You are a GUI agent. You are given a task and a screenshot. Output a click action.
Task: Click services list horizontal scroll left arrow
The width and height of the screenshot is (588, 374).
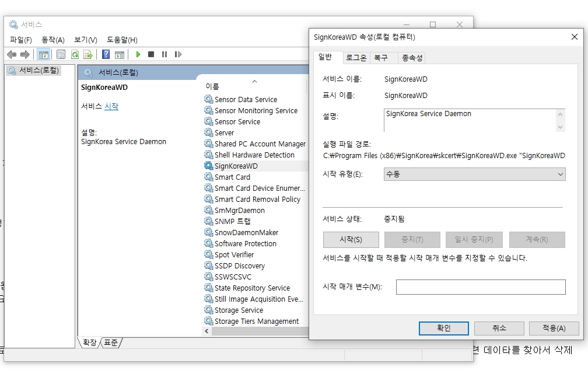[206, 331]
